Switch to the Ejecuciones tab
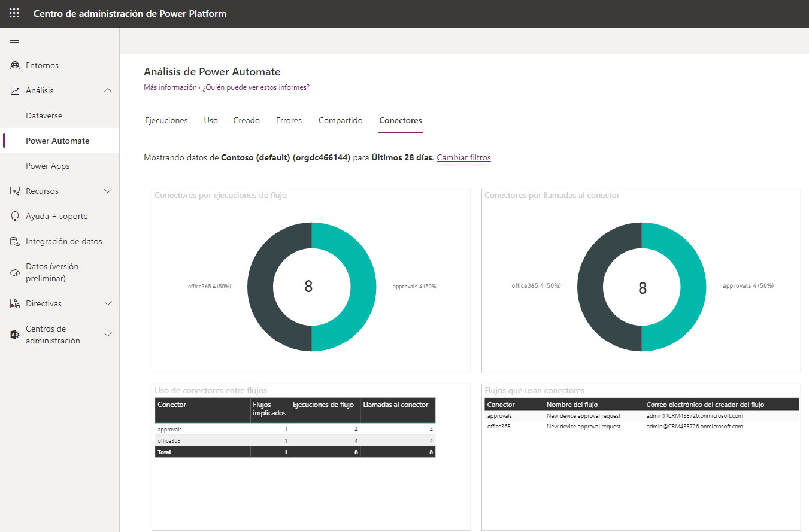Screen dimensions: 809x532 tap(166, 121)
